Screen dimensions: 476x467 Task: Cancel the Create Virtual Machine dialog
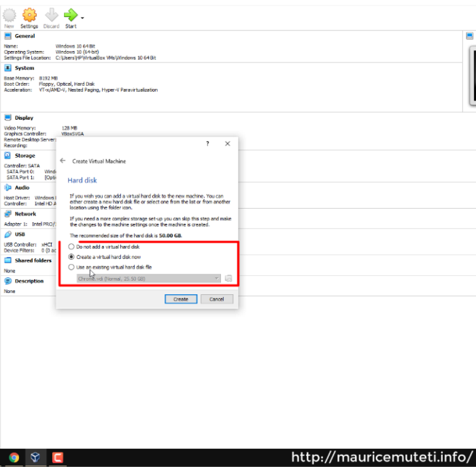coord(216,299)
